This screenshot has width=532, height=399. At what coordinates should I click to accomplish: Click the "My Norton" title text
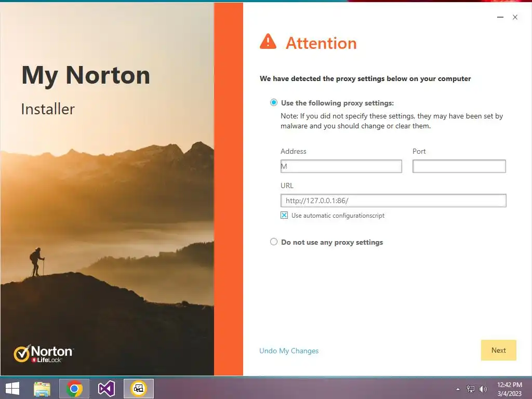(86, 76)
